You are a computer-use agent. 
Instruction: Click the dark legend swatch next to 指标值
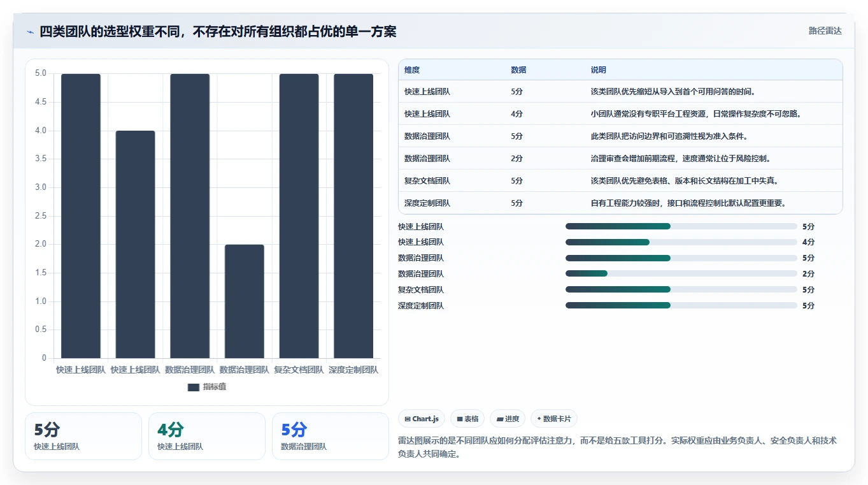pos(194,387)
